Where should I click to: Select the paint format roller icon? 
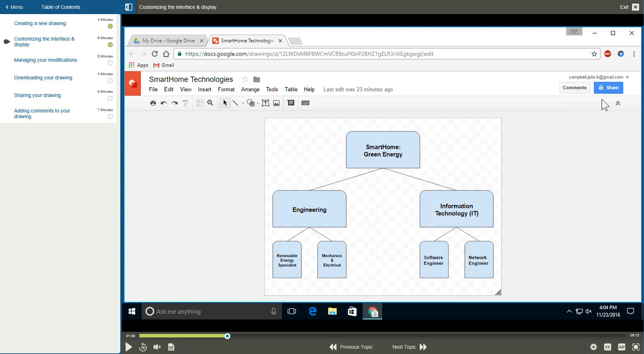click(185, 103)
